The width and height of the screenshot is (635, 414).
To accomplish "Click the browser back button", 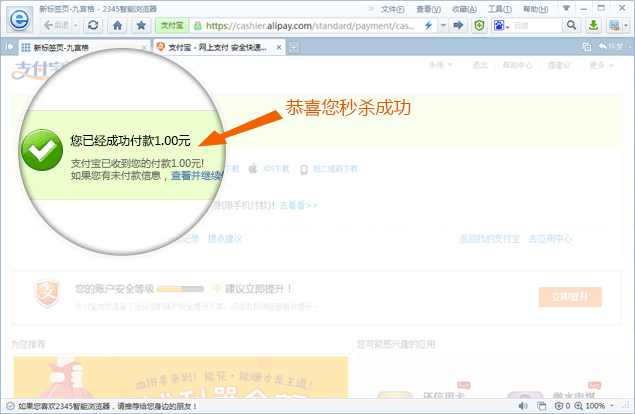I will coord(55,25).
